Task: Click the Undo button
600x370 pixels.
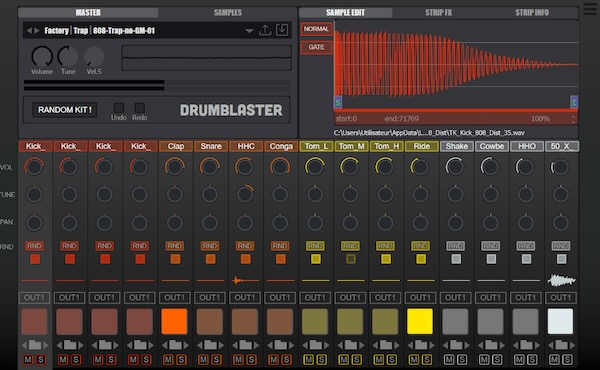Action: (119, 108)
